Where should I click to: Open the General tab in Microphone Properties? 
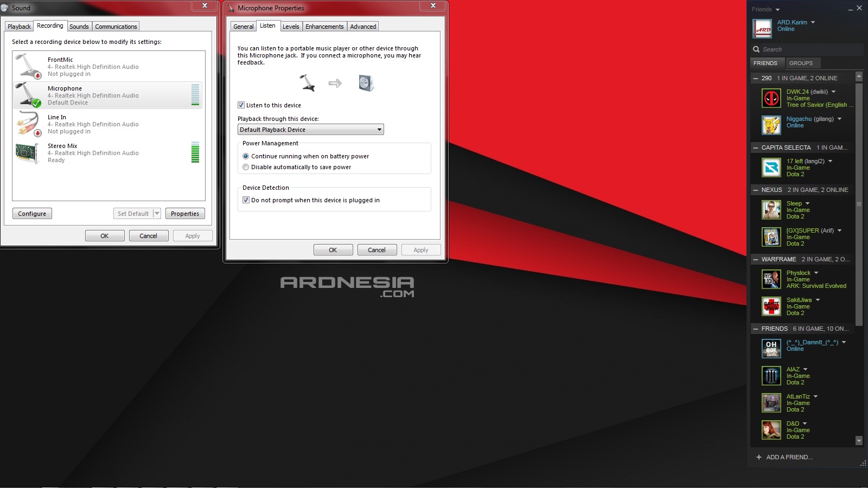pos(243,27)
